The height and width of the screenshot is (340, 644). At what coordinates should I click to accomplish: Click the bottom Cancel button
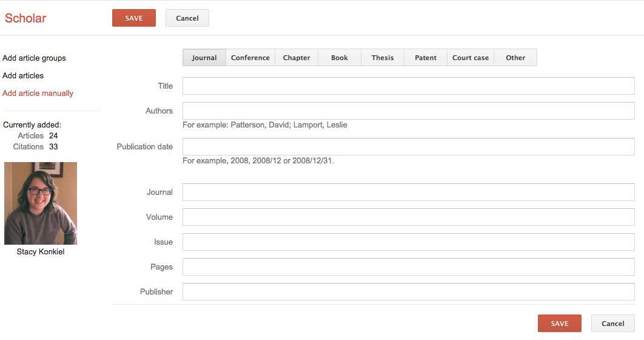point(613,324)
